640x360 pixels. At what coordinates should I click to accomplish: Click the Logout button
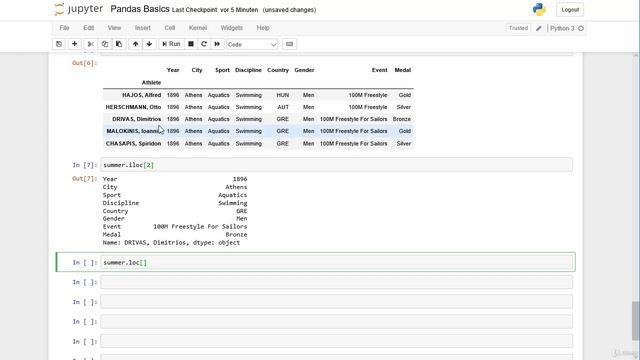tap(570, 10)
